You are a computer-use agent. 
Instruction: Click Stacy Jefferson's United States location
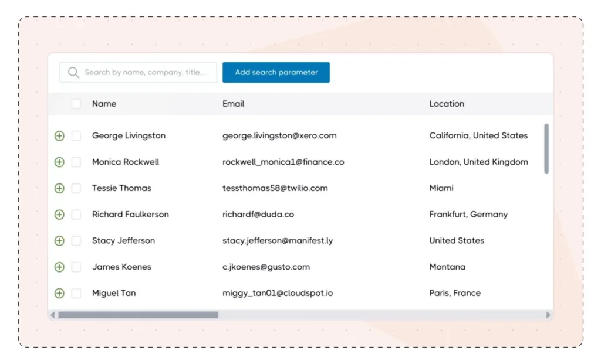(x=457, y=241)
